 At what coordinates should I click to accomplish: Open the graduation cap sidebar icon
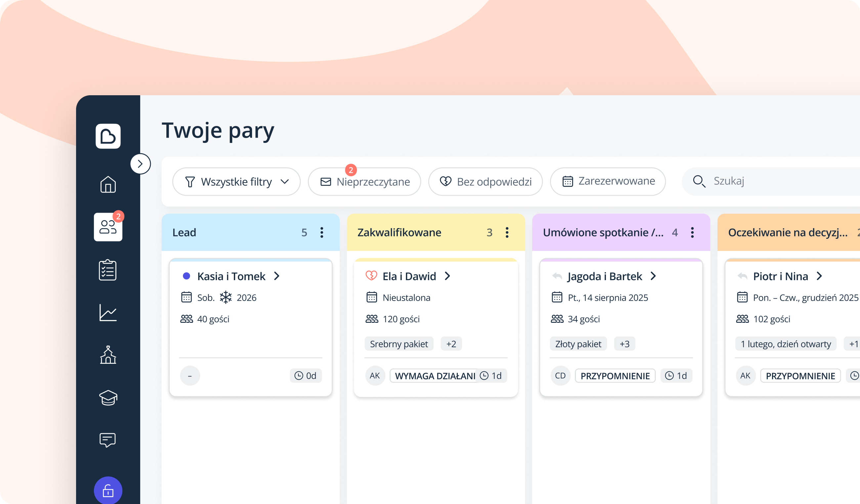point(108,398)
